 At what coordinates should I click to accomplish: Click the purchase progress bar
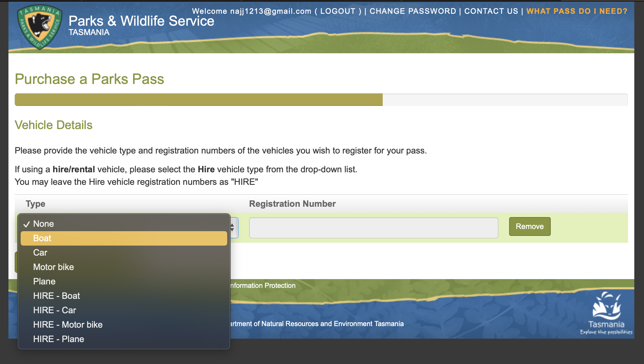click(x=321, y=100)
